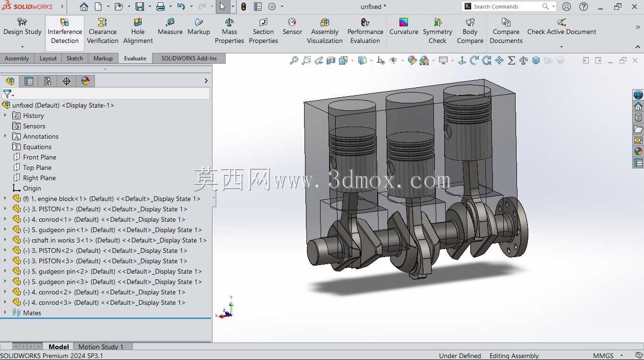Open Design Study dropdown arrow
Image resolution: width=644 pixels, height=360 pixels.
[x=22, y=47]
